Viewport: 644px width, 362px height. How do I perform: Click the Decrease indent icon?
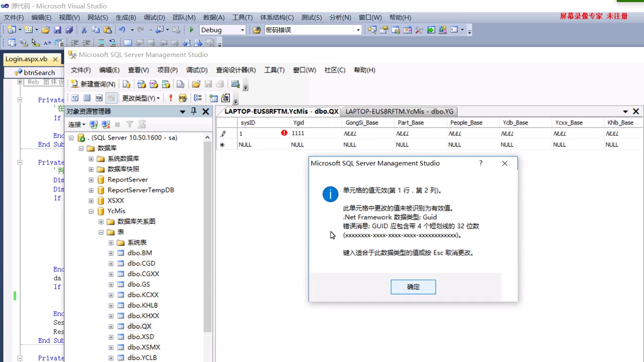[74, 43]
